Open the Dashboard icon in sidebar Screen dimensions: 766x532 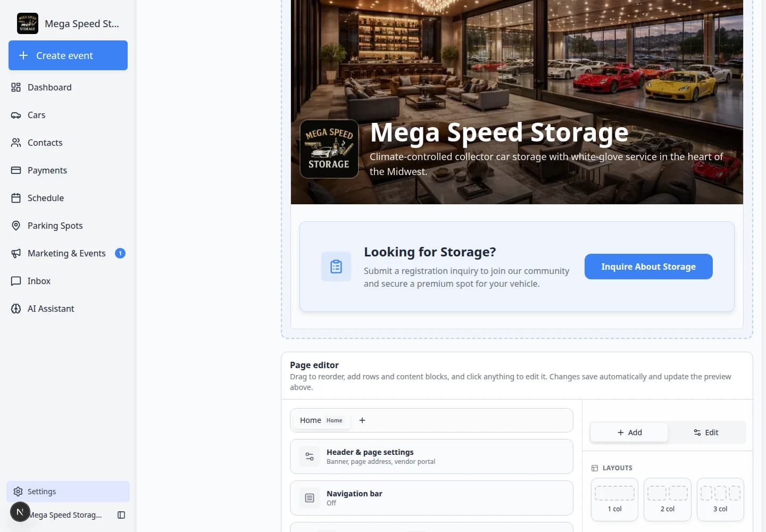point(16,87)
